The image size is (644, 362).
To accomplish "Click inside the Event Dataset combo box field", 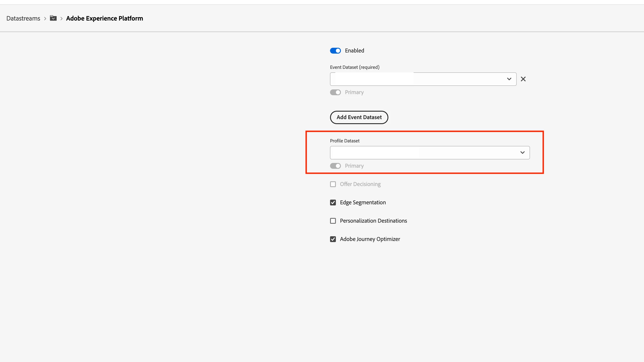I will click(x=458, y=79).
